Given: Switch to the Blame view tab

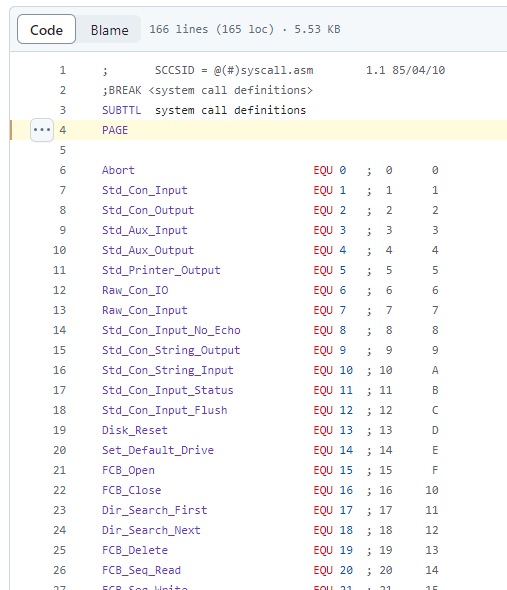Looking at the screenshot, I should 110,29.
